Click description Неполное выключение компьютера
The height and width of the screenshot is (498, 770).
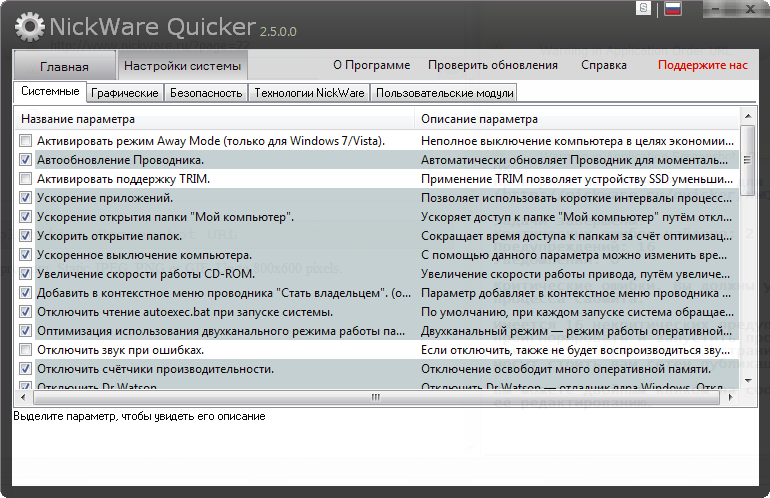[577, 141]
